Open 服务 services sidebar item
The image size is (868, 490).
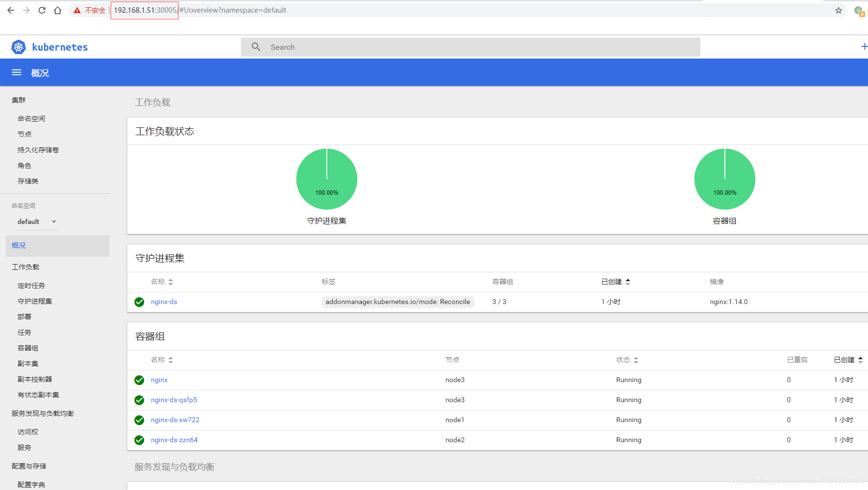click(x=24, y=448)
